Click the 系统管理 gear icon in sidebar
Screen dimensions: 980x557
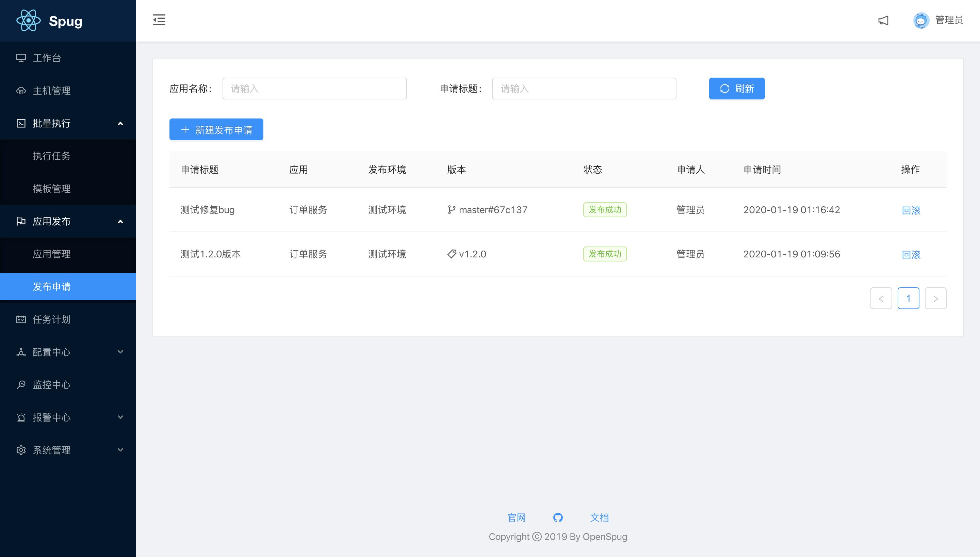tap(21, 450)
